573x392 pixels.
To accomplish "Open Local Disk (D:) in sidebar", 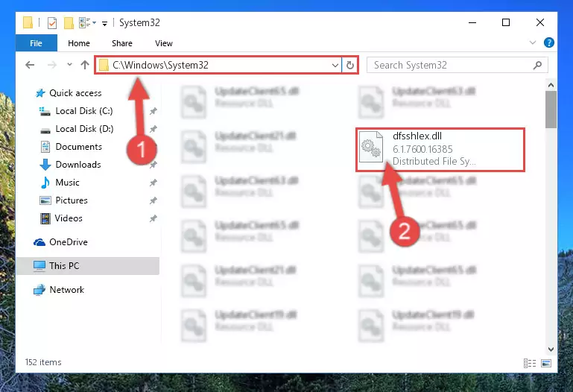I will tap(84, 129).
